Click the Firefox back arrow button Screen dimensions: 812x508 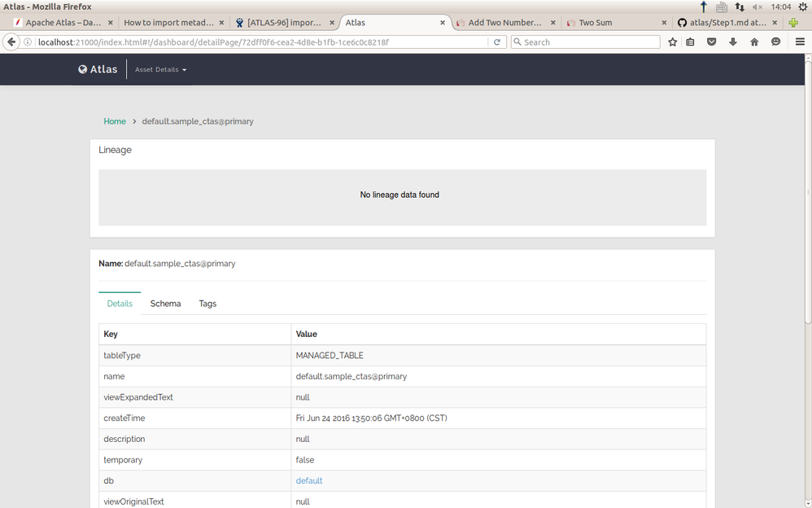[11, 42]
